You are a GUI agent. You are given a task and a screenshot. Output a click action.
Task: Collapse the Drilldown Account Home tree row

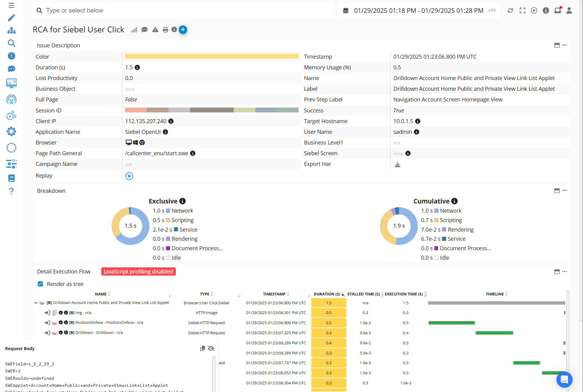tap(36, 303)
